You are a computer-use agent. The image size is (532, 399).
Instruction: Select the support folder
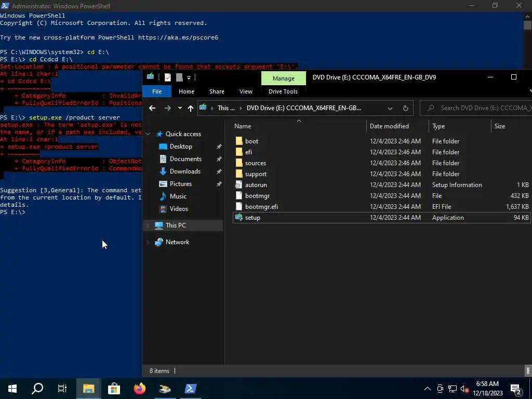[x=256, y=174]
